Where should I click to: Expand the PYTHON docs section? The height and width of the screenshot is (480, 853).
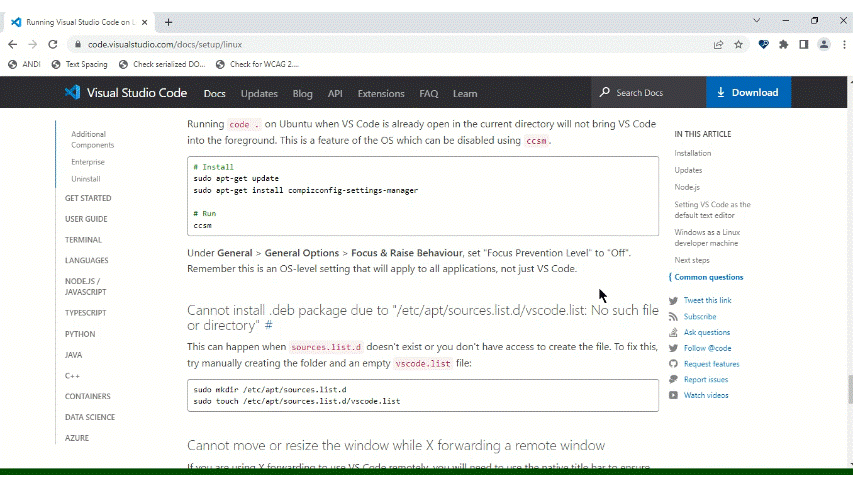[80, 334]
